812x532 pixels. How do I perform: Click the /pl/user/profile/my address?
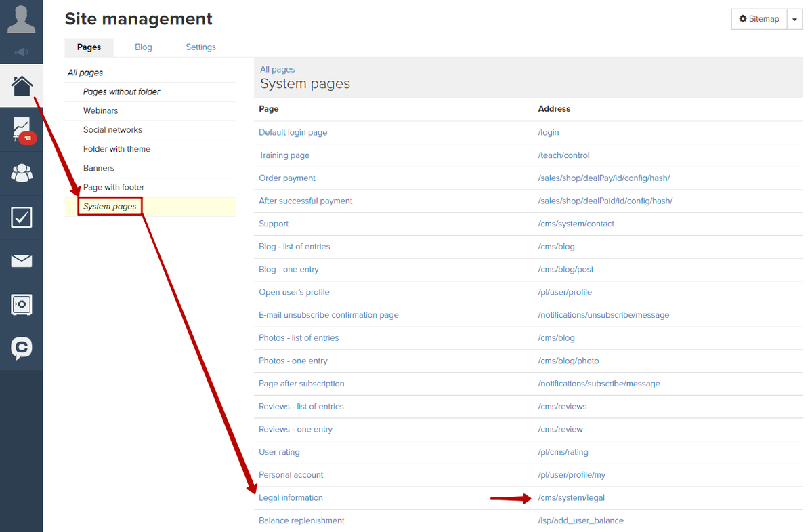tap(572, 475)
